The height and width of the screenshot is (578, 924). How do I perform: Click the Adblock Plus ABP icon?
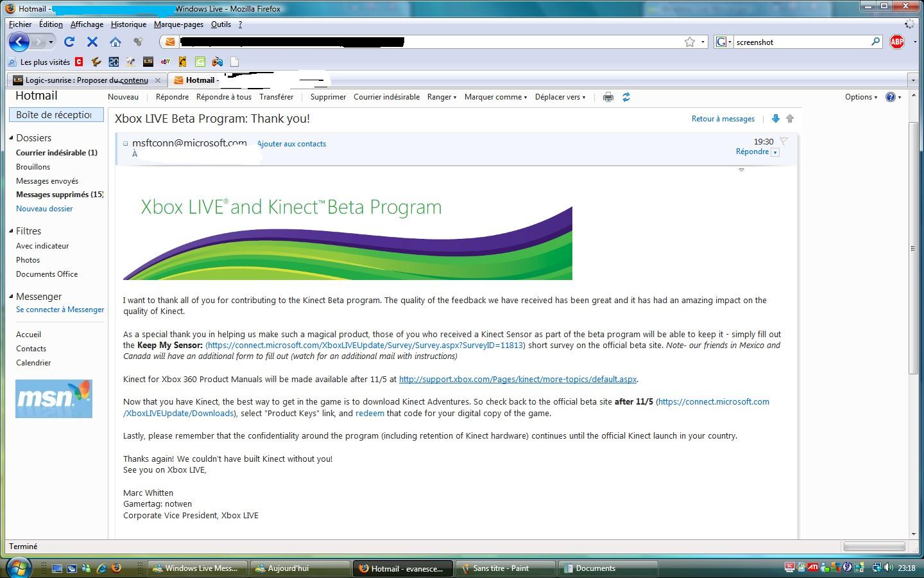click(x=897, y=42)
